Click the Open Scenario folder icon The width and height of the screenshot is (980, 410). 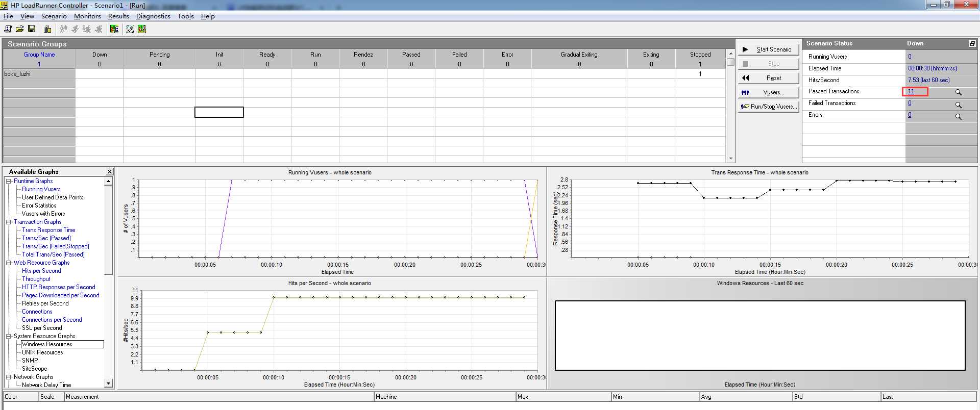click(x=19, y=29)
